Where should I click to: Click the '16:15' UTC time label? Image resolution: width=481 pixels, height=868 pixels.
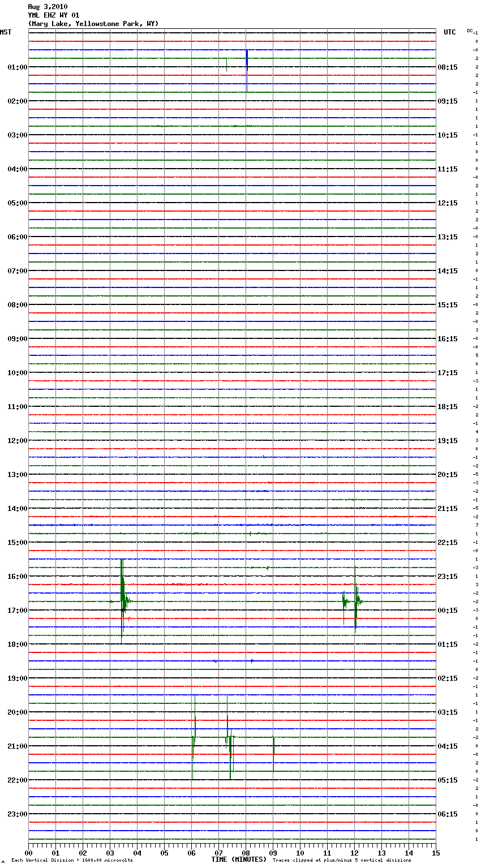[x=448, y=339]
